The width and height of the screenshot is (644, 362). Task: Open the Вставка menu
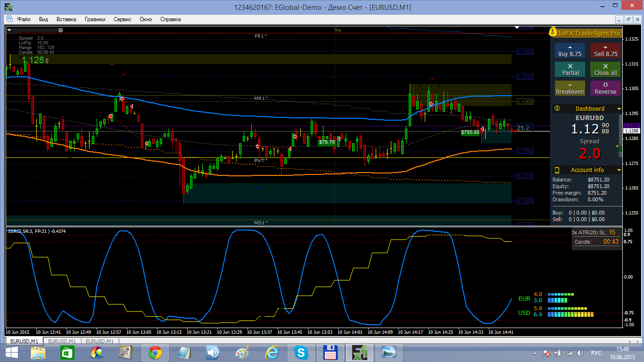(66, 19)
